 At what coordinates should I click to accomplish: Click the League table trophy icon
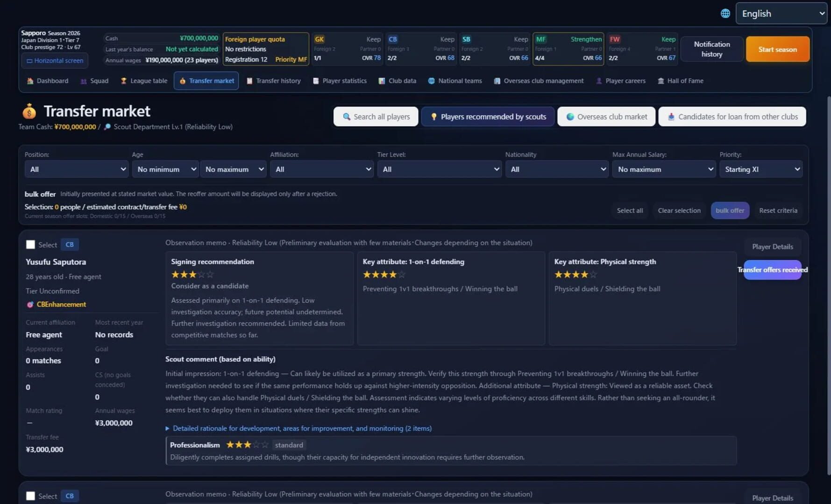[x=124, y=81]
